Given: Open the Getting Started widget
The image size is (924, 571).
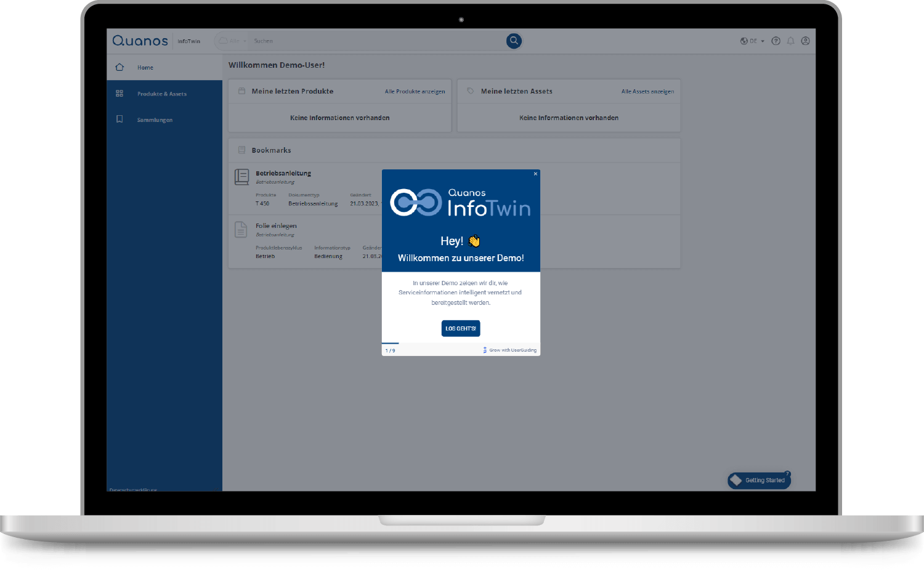Looking at the screenshot, I should point(759,480).
